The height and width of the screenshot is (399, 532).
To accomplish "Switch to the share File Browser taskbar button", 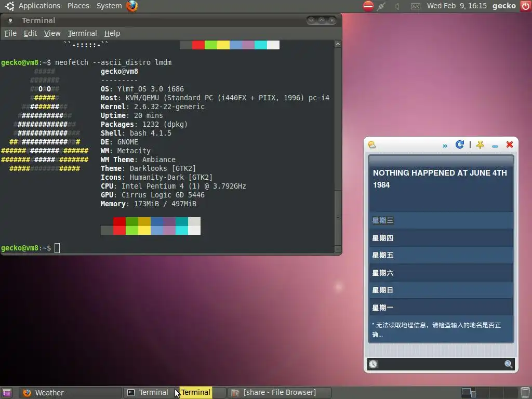I will 279,393.
